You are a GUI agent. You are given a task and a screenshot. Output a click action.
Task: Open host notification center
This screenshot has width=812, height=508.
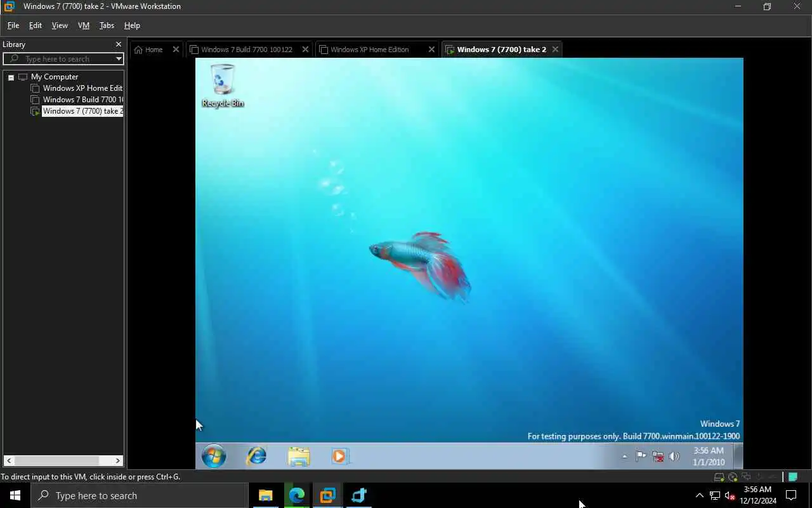coord(791,495)
